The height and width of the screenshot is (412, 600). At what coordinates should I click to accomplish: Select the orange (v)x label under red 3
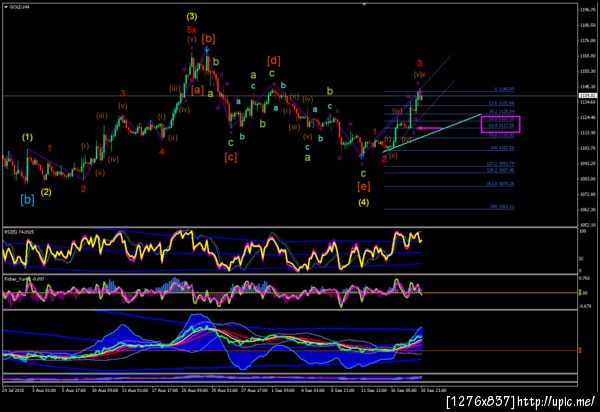click(419, 75)
